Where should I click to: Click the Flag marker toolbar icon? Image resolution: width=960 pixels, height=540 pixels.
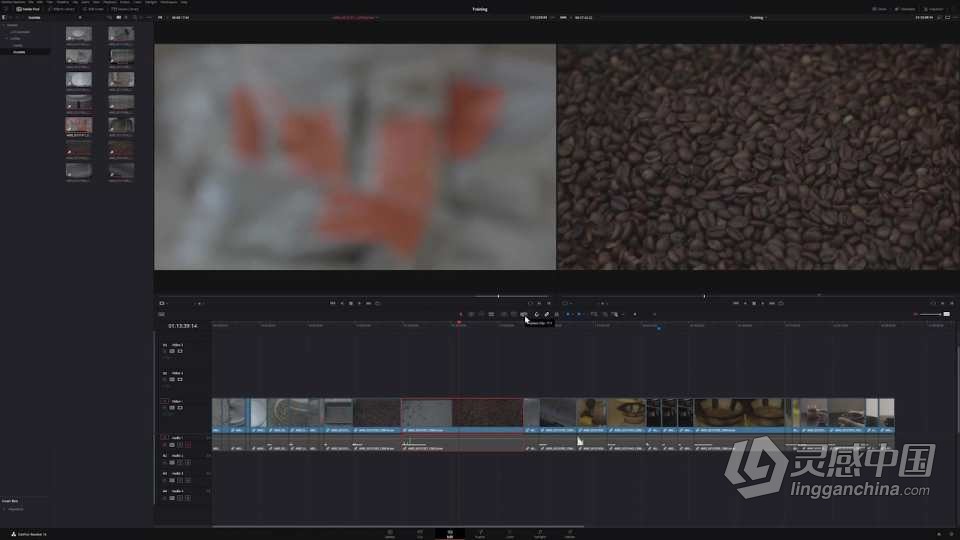[x=568, y=314]
